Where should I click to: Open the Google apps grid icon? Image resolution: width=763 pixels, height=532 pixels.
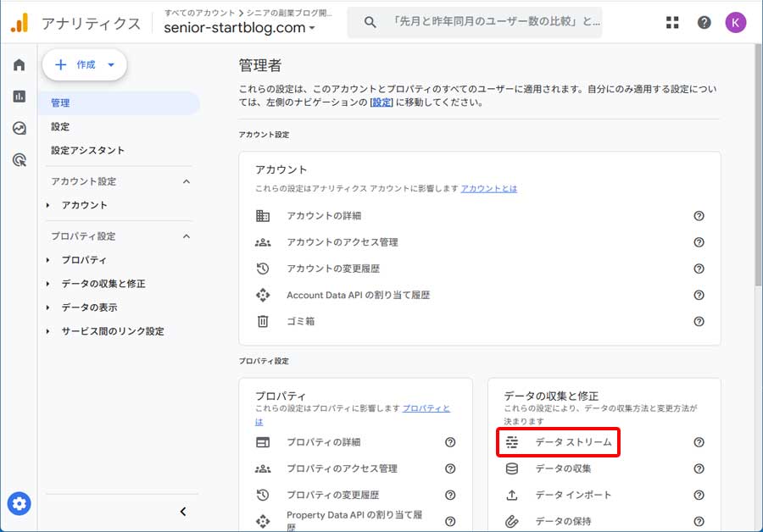[672, 23]
